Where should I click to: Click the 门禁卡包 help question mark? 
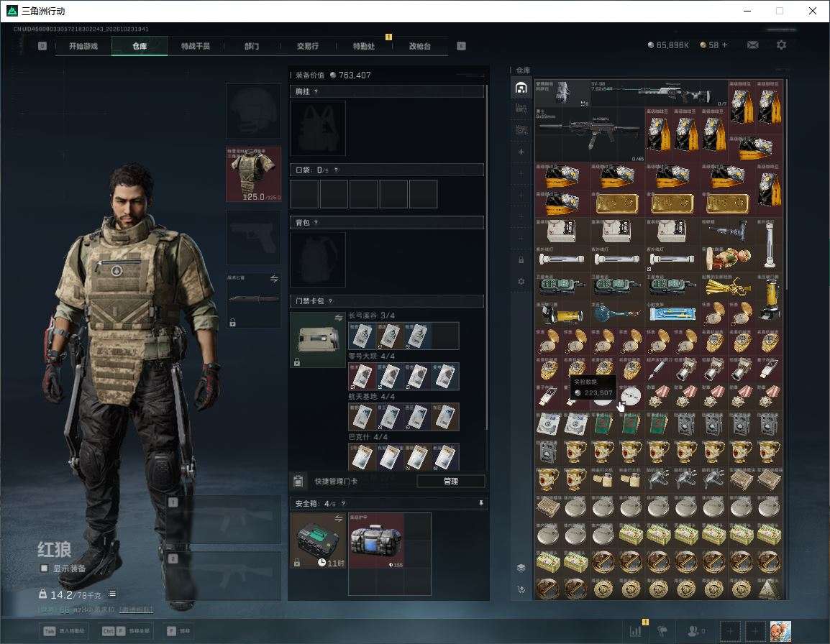[x=330, y=301]
